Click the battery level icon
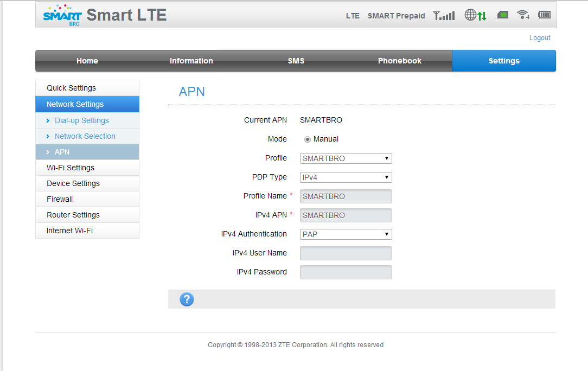The width and height of the screenshot is (588, 371). pos(544,15)
